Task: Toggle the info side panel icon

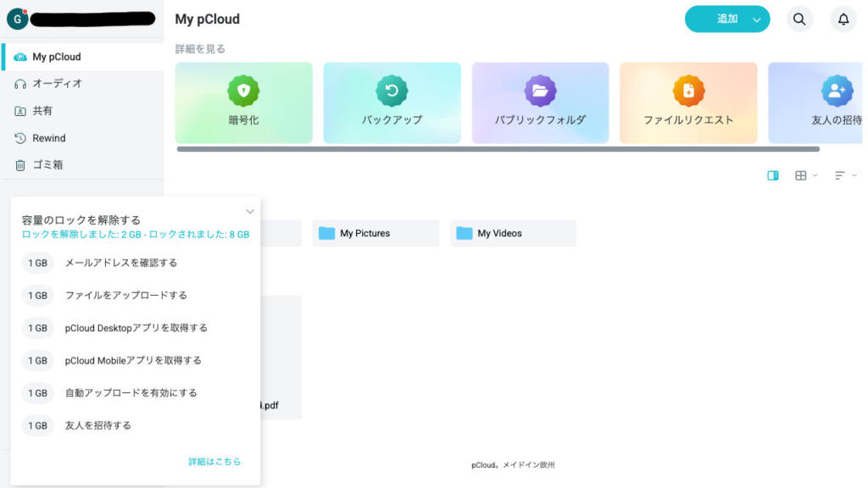Action: [x=773, y=175]
